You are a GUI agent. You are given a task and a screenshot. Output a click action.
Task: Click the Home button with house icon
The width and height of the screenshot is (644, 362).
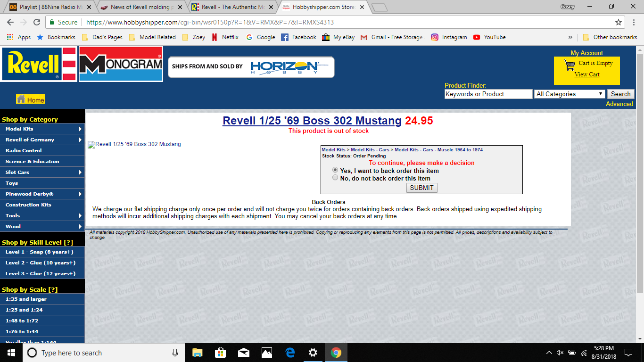(31, 99)
